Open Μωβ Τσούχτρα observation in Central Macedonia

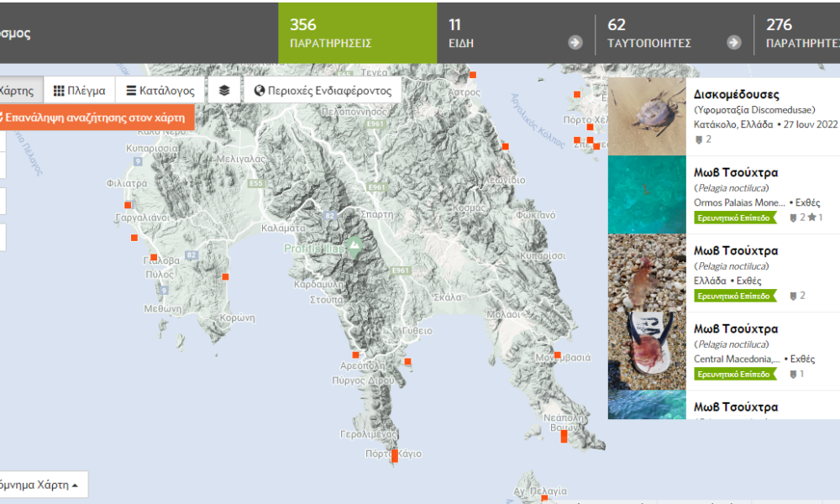coord(736,328)
